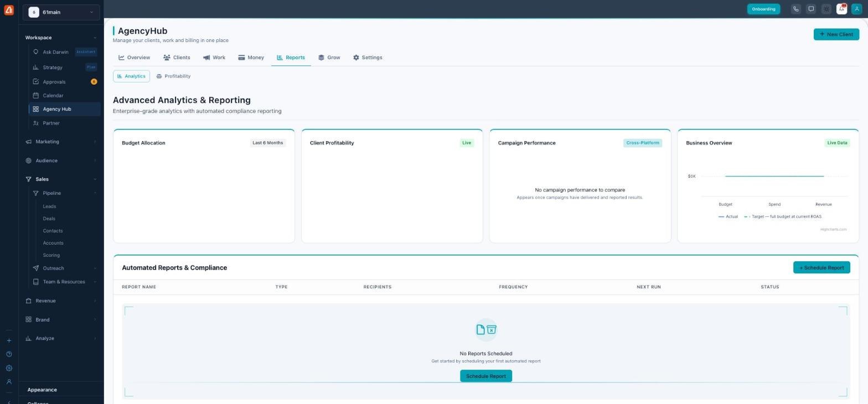The height and width of the screenshot is (404, 868).
Task: Open the user profile icon in top bar
Action: click(856, 9)
